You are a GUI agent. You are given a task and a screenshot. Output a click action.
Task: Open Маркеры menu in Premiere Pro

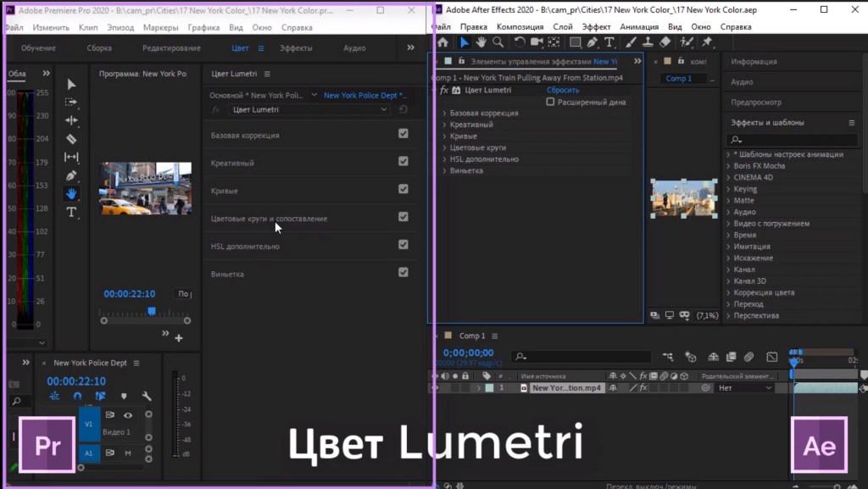point(160,27)
